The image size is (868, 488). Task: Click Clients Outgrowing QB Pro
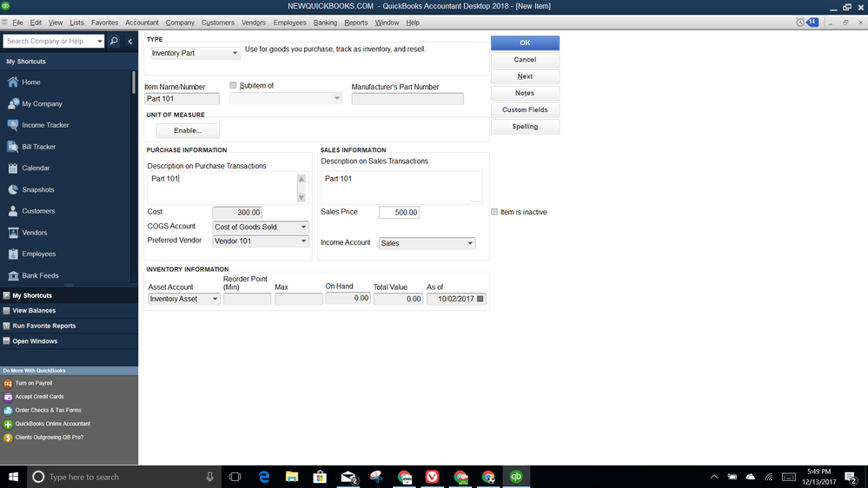click(x=50, y=437)
